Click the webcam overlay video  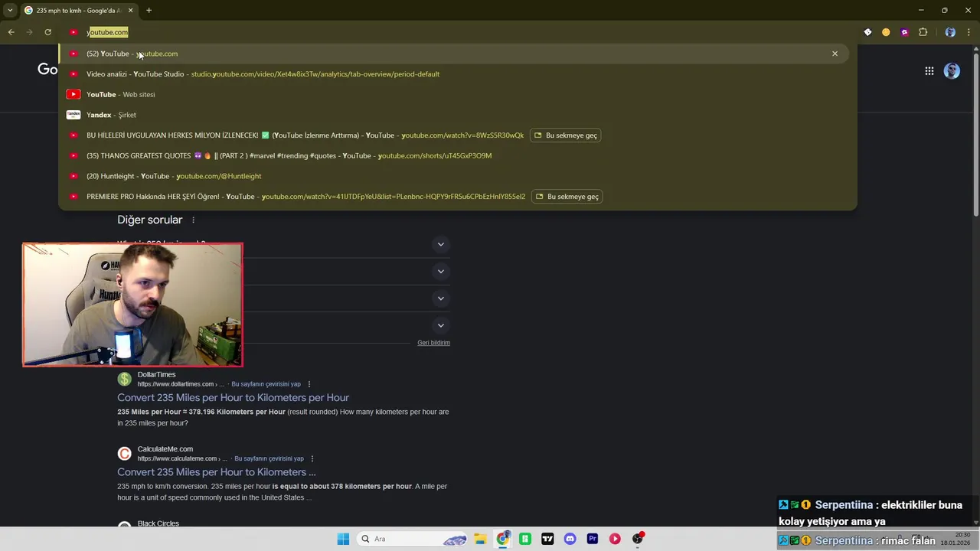coord(132,305)
